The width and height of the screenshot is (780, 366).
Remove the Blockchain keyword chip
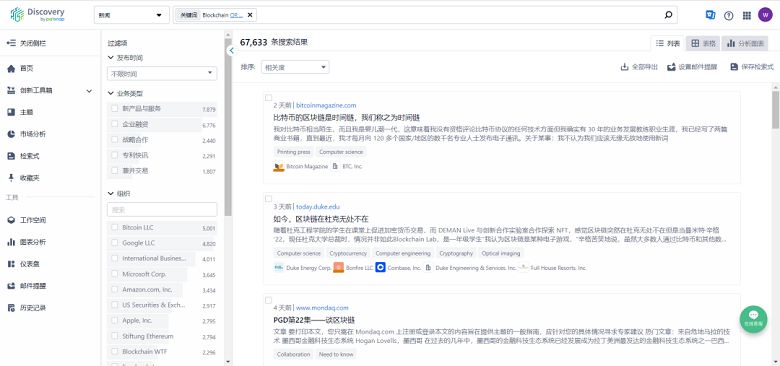click(250, 15)
